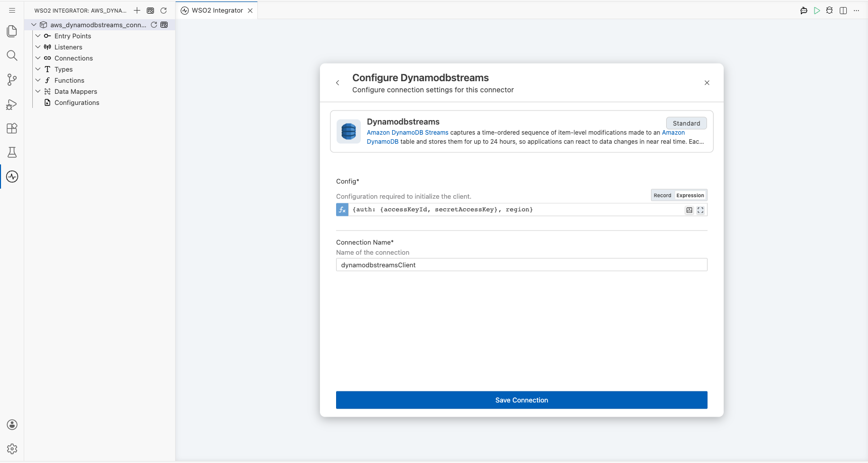This screenshot has height=463, width=868.
Task: Expand the Connections tree node
Action: click(x=38, y=58)
